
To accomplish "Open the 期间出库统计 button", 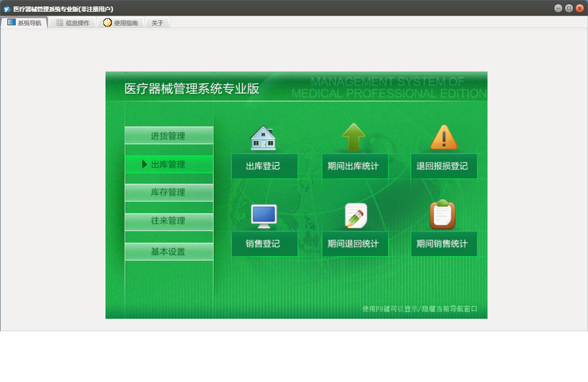I will [x=354, y=166].
